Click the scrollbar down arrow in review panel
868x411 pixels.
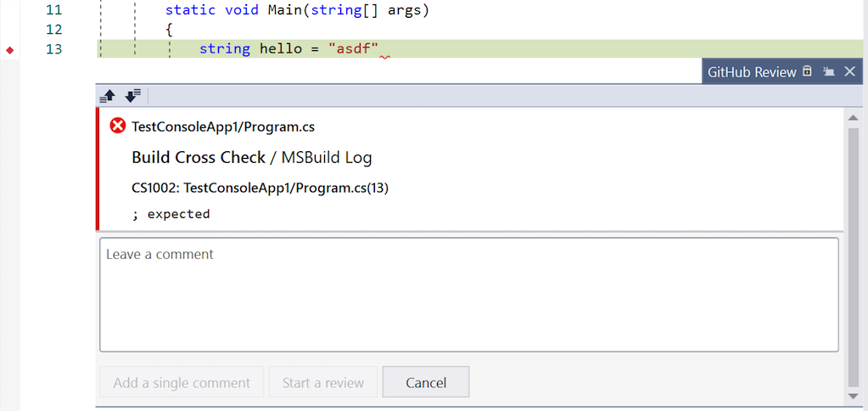click(x=854, y=396)
